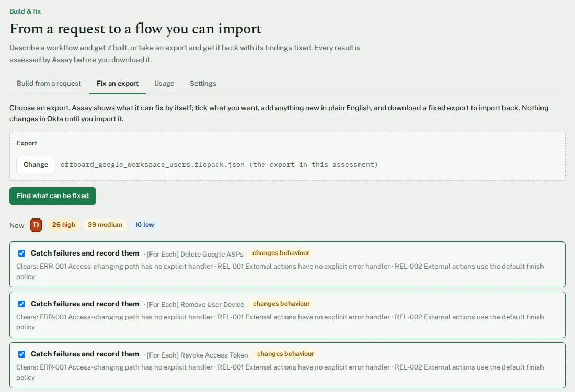Viewport: 575px width, 392px height.
Task: Uncheck fix for Revoke Access Token
Action: (x=21, y=354)
